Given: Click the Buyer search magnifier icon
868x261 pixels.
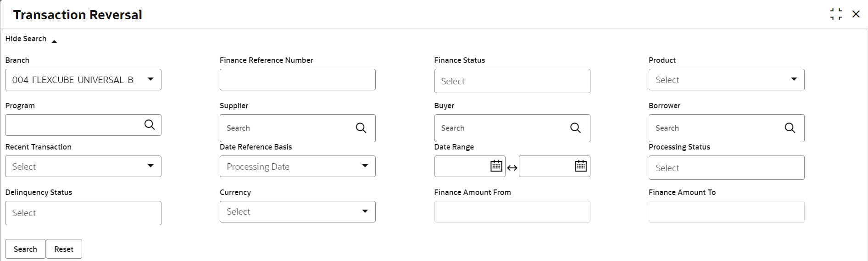Looking at the screenshot, I should tap(575, 128).
